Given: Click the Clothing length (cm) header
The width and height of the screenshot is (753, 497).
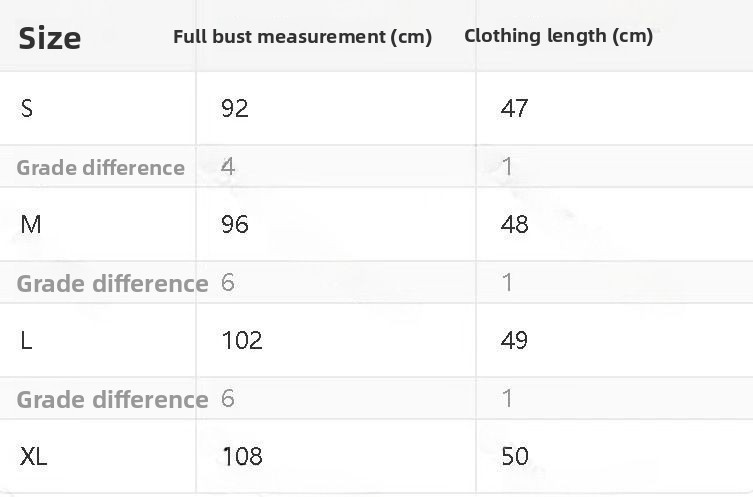Looking at the screenshot, I should click(x=558, y=36).
